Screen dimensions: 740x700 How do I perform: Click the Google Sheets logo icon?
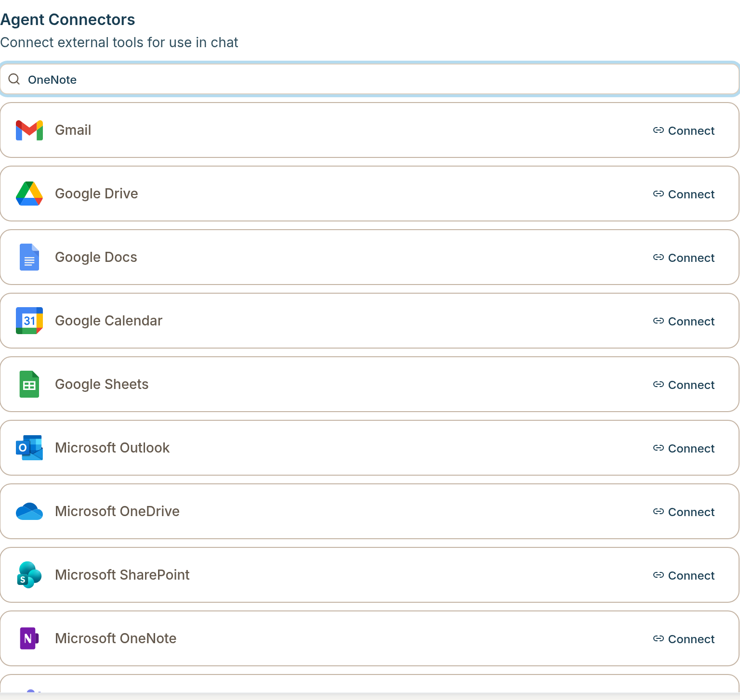[x=29, y=384]
